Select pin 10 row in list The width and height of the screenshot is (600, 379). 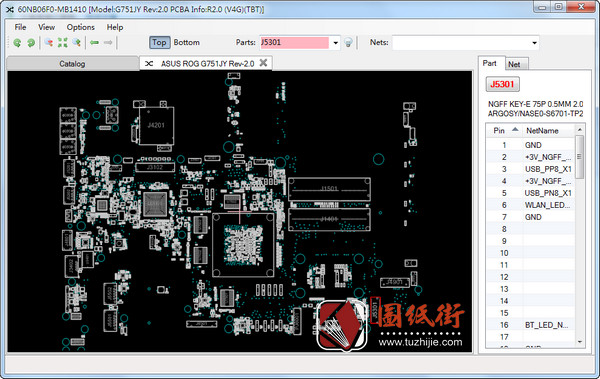click(530, 253)
